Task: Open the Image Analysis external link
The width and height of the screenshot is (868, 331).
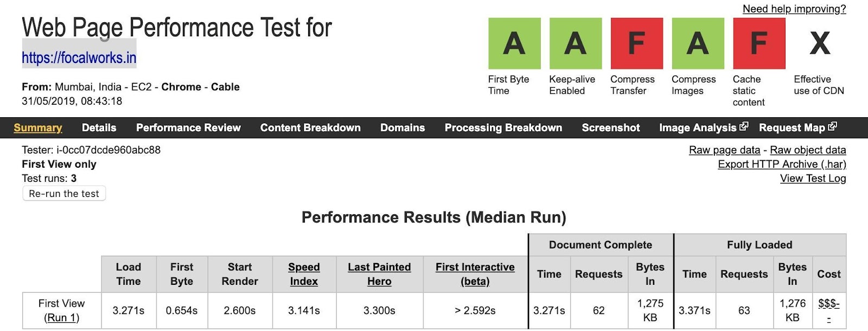Action: click(x=703, y=128)
